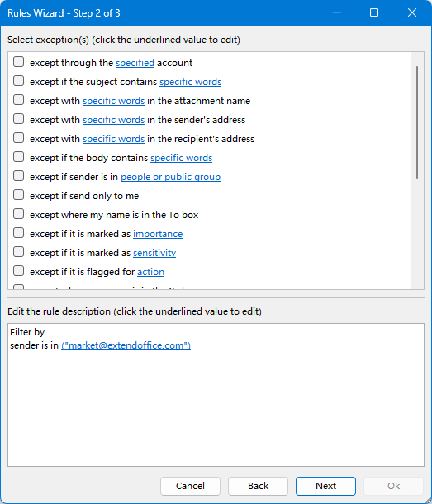Toggle the flagged for action exception checkbox
Image resolution: width=432 pixels, height=504 pixels.
(19, 271)
